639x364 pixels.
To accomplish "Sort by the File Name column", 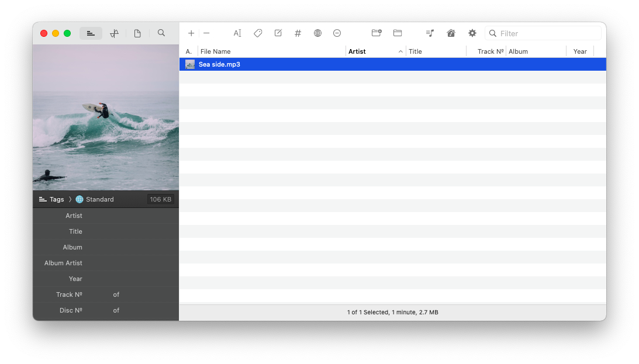I will click(272, 51).
